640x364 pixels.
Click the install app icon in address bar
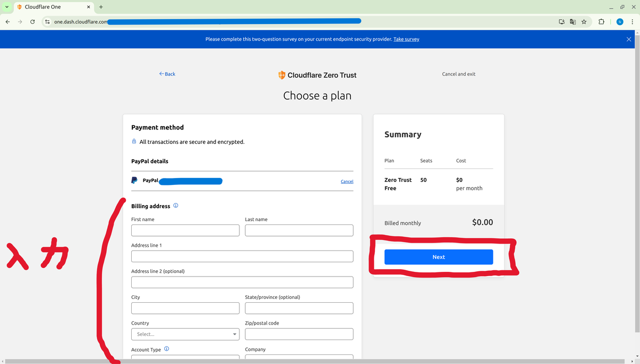pyautogui.click(x=562, y=22)
